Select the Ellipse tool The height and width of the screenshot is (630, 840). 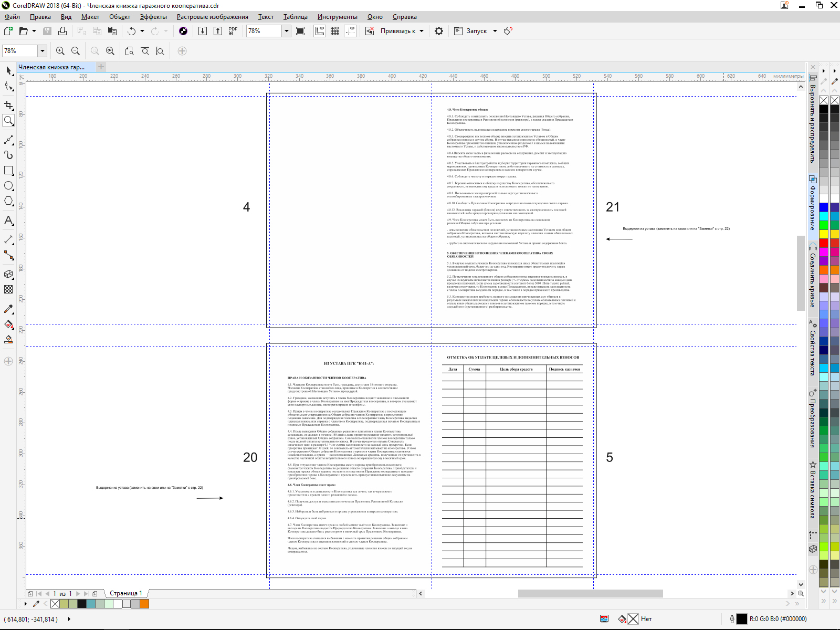pos(8,186)
